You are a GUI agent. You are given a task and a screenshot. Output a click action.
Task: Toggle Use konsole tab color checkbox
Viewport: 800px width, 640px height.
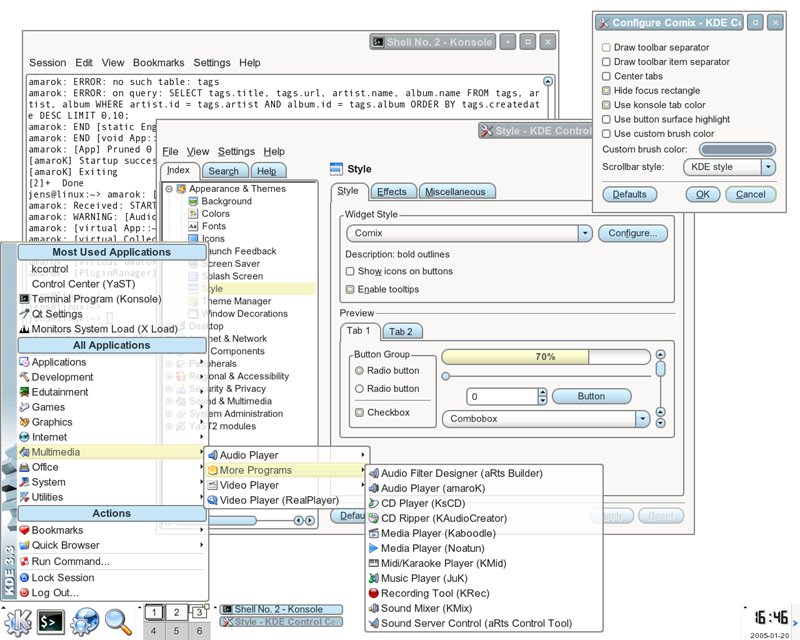[x=606, y=105]
